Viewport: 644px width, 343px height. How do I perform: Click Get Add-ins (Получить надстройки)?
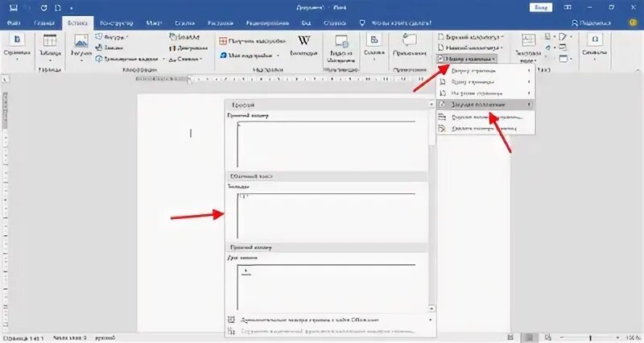point(252,41)
